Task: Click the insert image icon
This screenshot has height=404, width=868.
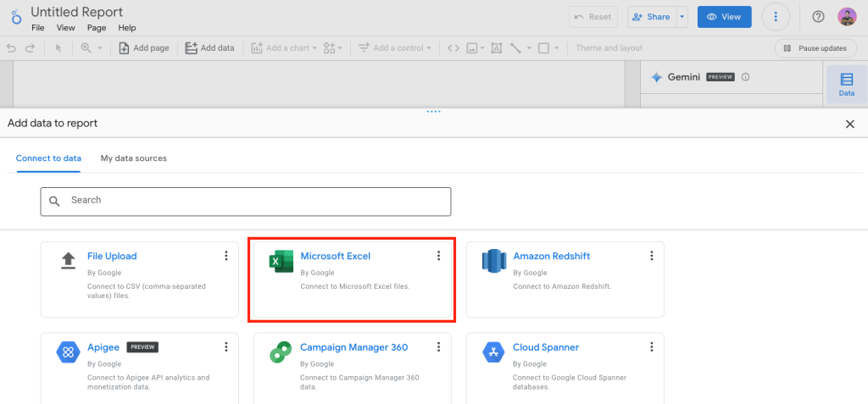Action: [x=471, y=48]
